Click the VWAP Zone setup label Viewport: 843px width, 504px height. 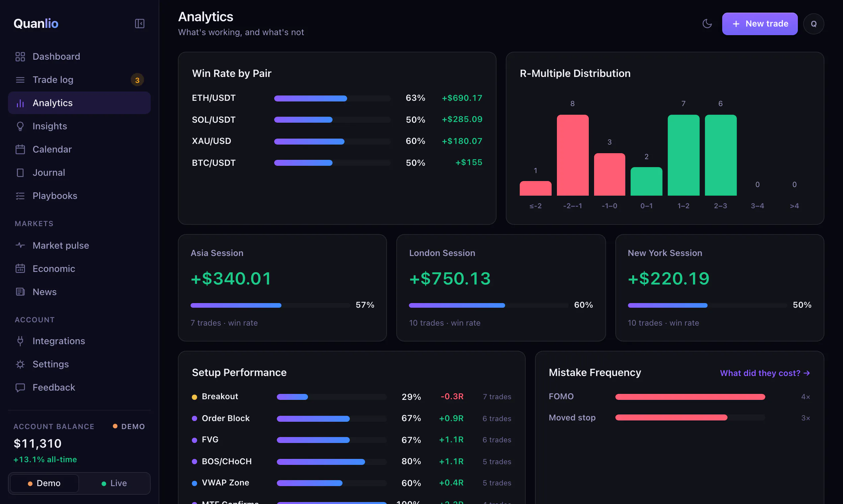click(225, 482)
